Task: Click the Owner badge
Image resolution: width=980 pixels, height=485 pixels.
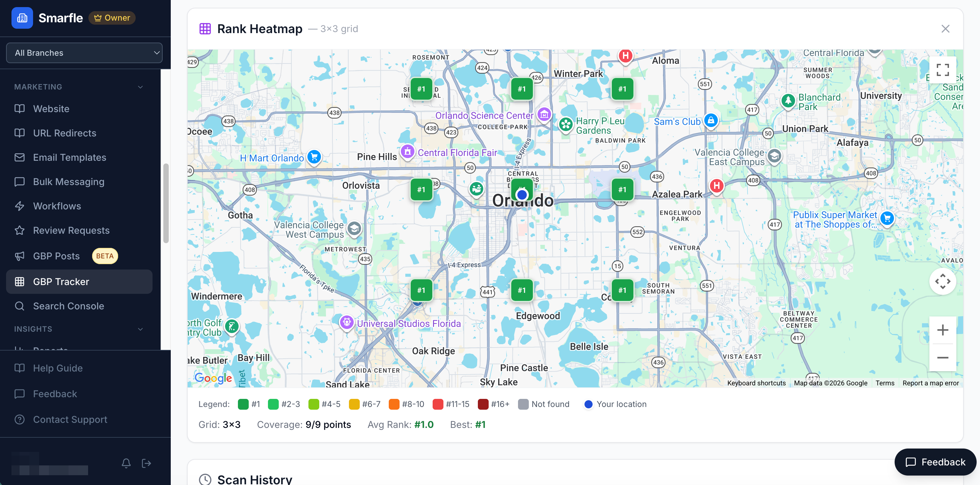Action: pos(112,18)
